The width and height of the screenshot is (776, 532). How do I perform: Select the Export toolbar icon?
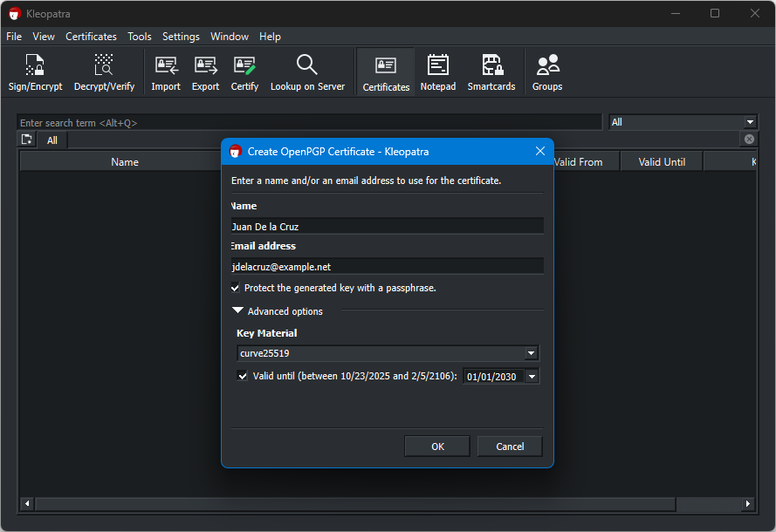tap(205, 72)
